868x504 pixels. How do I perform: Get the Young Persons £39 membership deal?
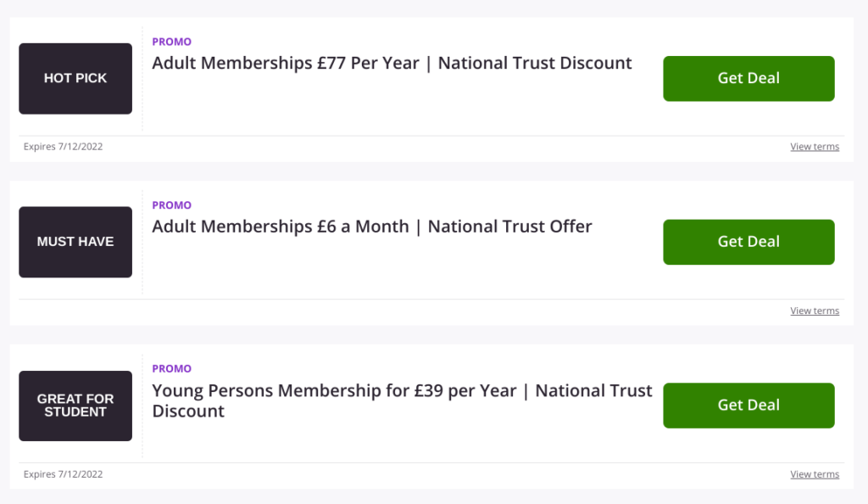748,406
